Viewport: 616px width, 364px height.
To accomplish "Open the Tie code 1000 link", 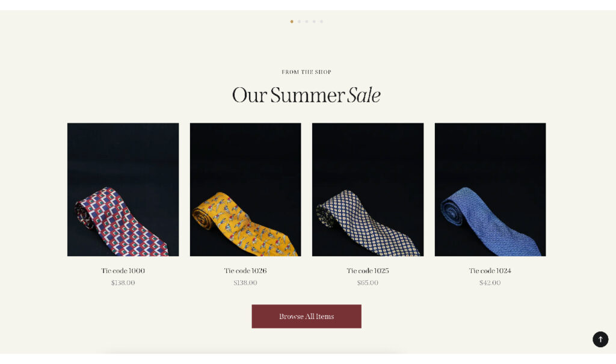I will (x=123, y=271).
